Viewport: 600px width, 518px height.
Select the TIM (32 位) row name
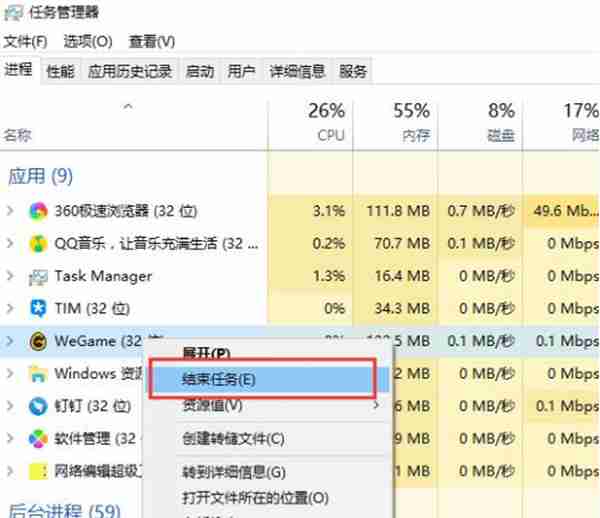[92, 308]
